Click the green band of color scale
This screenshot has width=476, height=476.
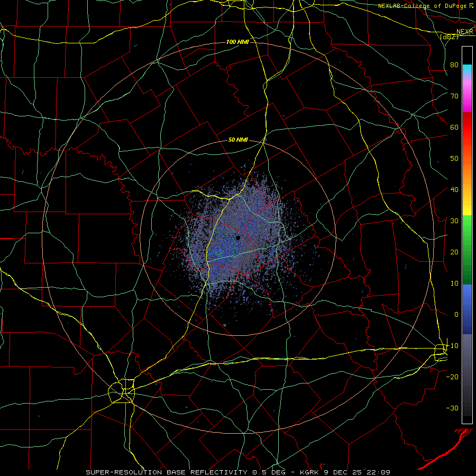click(x=467, y=250)
